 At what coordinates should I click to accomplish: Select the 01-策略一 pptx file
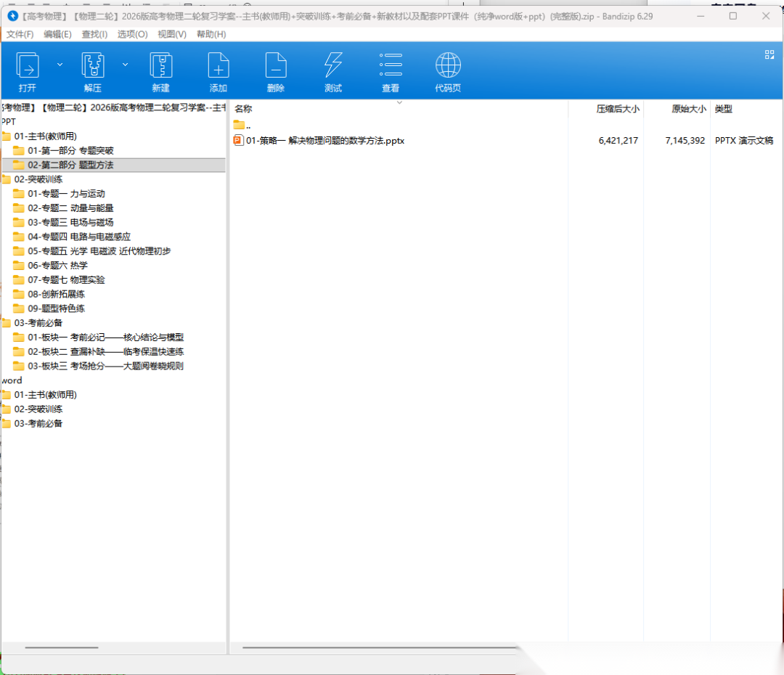click(324, 141)
